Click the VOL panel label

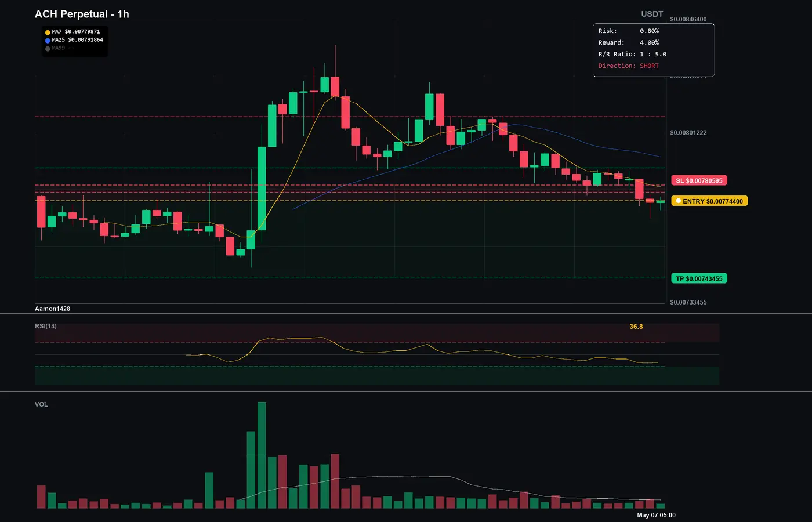pos(41,404)
